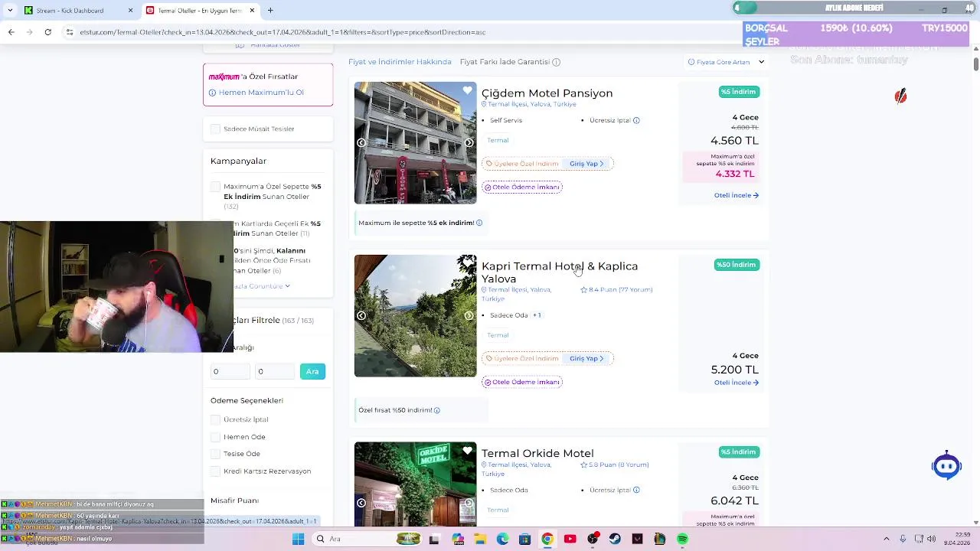Image resolution: width=980 pixels, height=551 pixels.
Task: Expand Daha Fazla Görüntüle campaigns list
Action: (x=261, y=285)
